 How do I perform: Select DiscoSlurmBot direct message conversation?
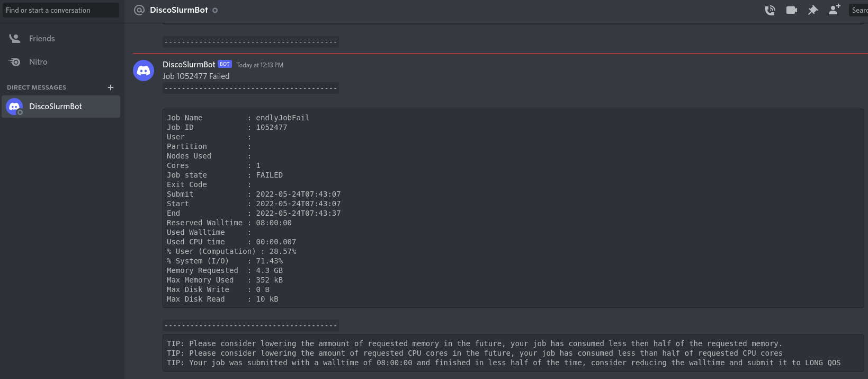pos(61,107)
